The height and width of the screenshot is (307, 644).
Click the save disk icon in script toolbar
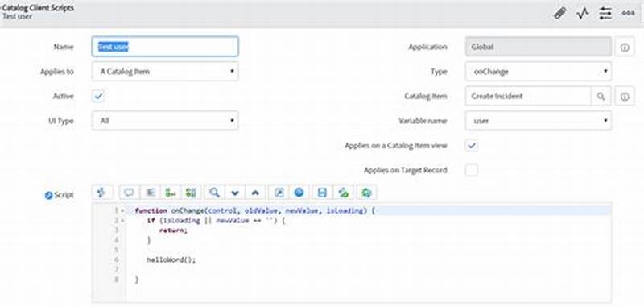click(323, 192)
